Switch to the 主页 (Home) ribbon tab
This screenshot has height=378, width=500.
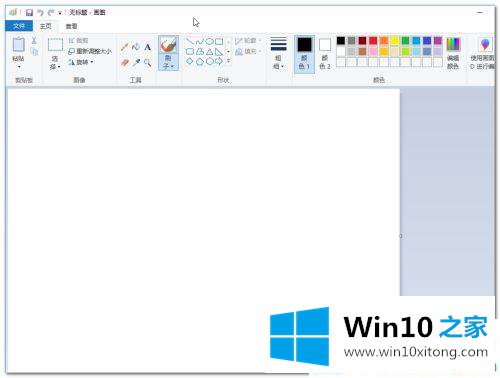(46, 26)
